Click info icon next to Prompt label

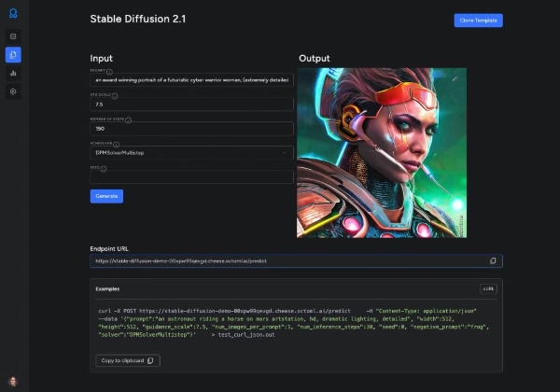109,71
